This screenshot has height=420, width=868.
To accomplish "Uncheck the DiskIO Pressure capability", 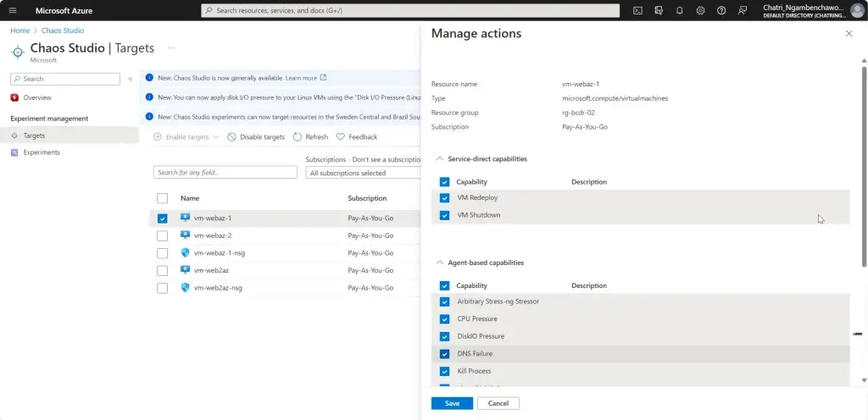I will pyautogui.click(x=444, y=336).
